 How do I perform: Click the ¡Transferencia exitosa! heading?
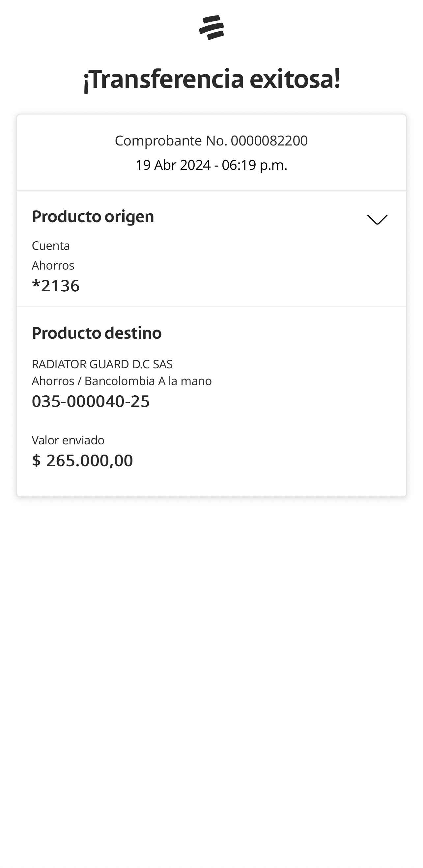pos(211,80)
